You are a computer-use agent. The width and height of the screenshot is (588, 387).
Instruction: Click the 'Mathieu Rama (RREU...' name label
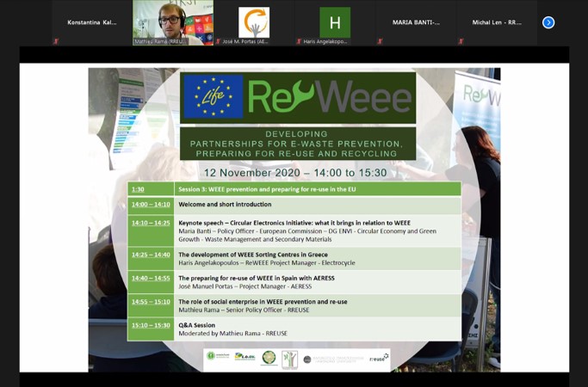[x=161, y=41]
